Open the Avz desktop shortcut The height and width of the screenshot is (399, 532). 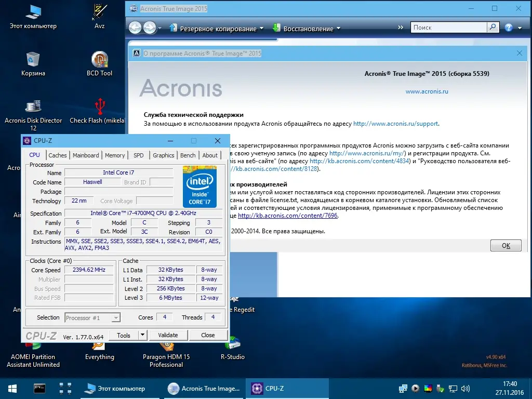[x=99, y=16]
